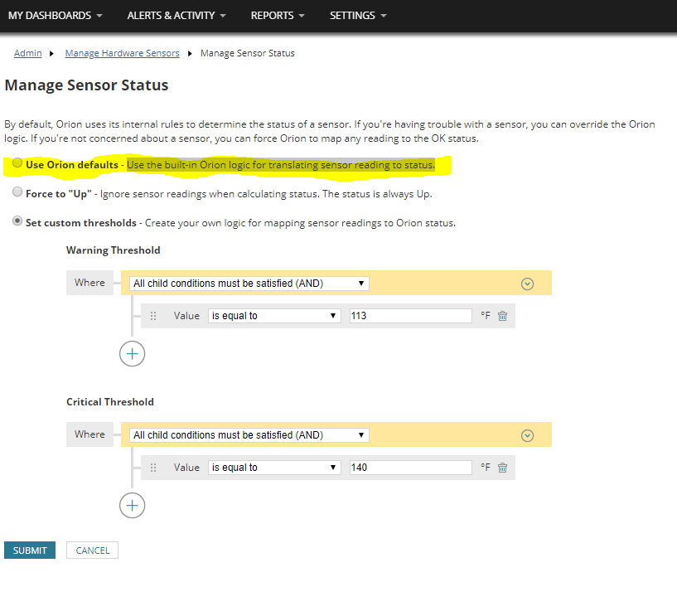Open the Reports menu
This screenshot has height=616, width=677.
(278, 16)
